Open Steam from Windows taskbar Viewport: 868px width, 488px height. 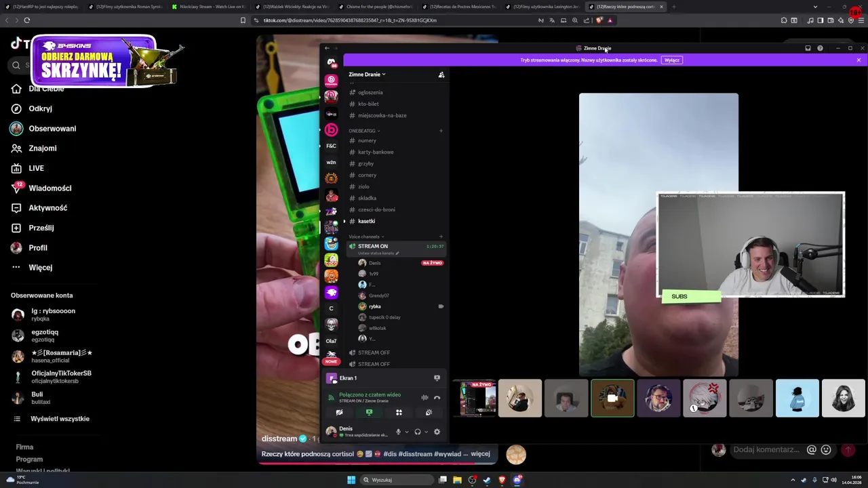(x=487, y=480)
